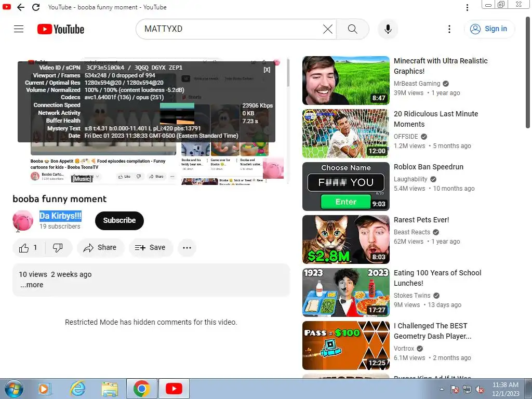Open Da Kirbys!!! channel name link

tap(60, 216)
